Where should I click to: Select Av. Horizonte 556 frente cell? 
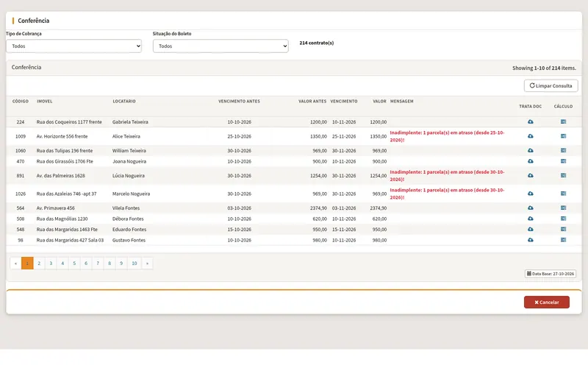click(62, 136)
